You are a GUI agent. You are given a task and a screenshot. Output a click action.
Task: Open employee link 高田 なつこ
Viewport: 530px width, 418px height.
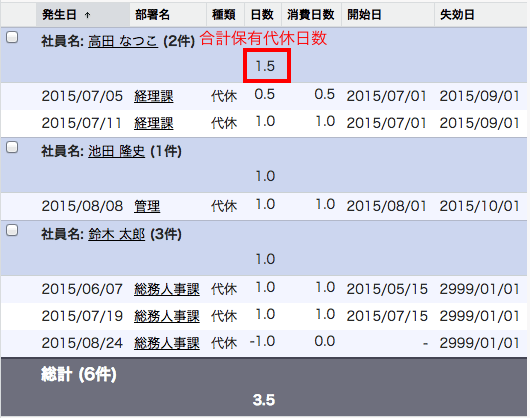123,41
